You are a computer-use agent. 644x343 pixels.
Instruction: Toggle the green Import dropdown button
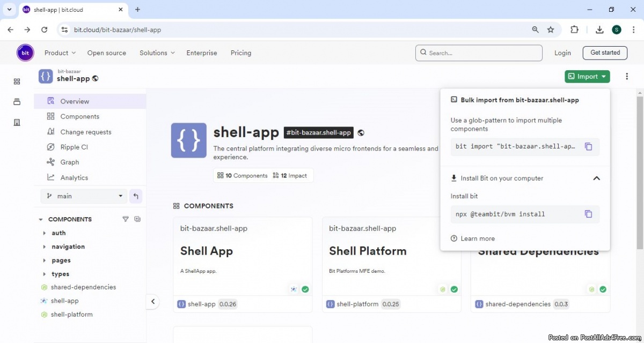(587, 77)
